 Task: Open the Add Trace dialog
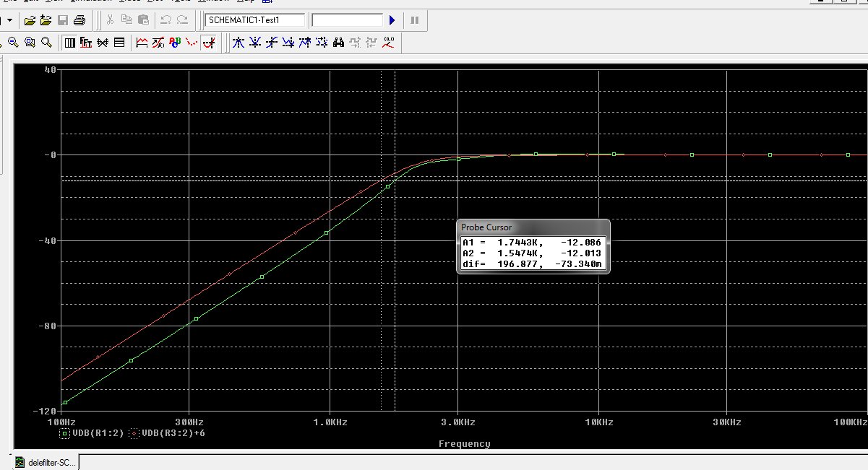click(x=142, y=43)
